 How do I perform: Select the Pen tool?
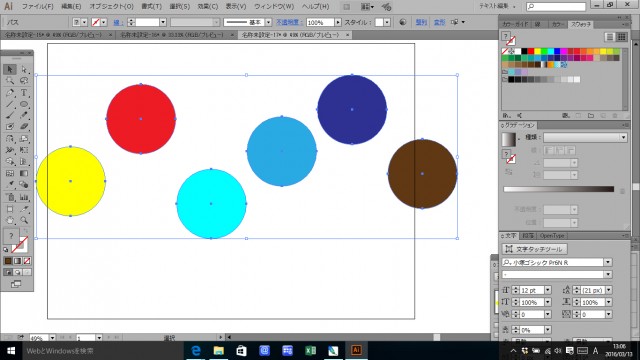point(10,93)
